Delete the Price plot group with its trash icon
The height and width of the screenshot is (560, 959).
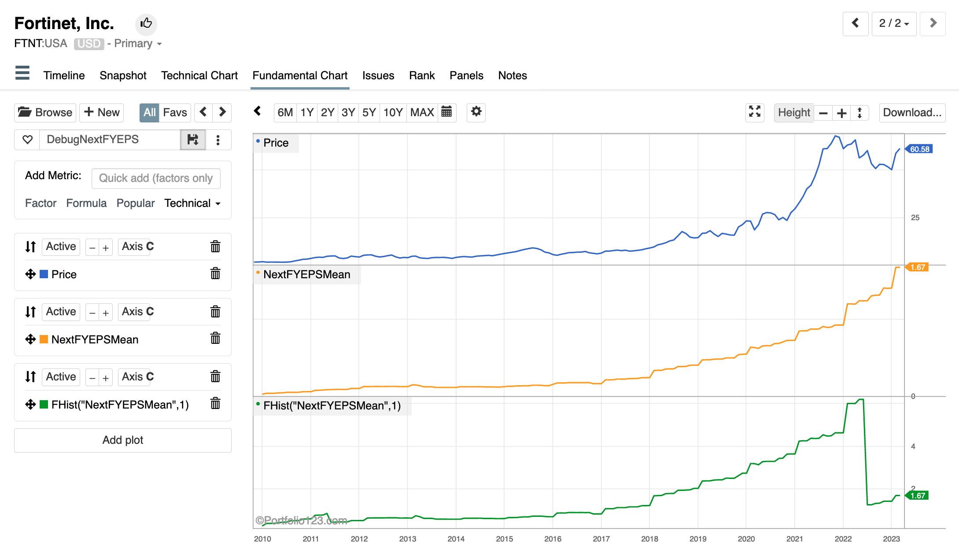pyautogui.click(x=215, y=247)
